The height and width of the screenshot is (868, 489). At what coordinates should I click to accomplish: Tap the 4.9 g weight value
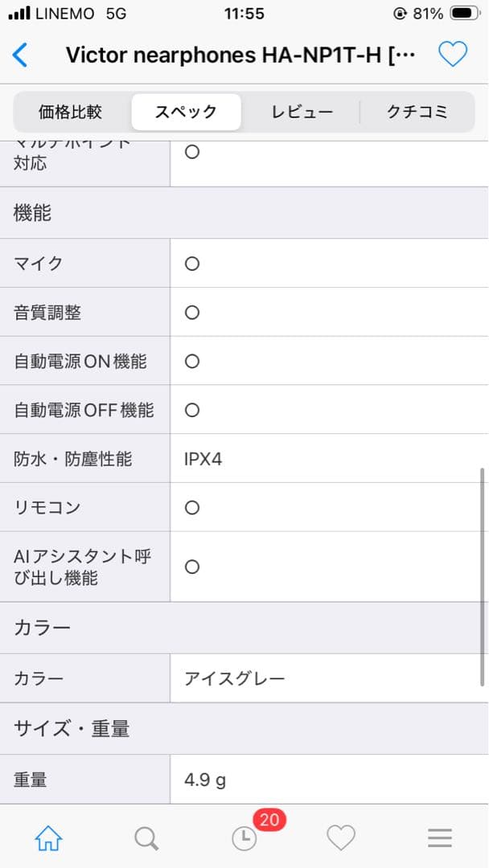(x=202, y=779)
